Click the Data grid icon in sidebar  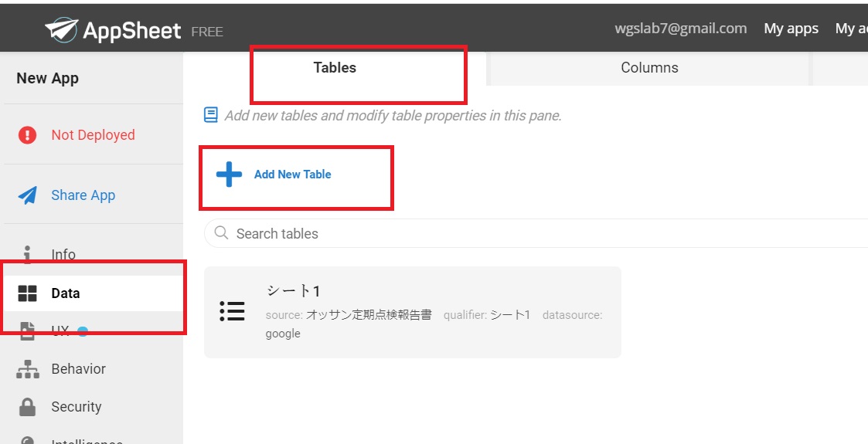pos(27,293)
